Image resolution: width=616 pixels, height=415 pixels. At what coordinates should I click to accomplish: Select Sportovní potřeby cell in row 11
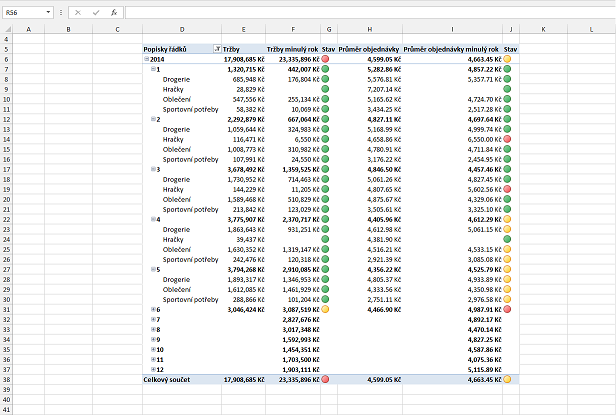pos(182,109)
